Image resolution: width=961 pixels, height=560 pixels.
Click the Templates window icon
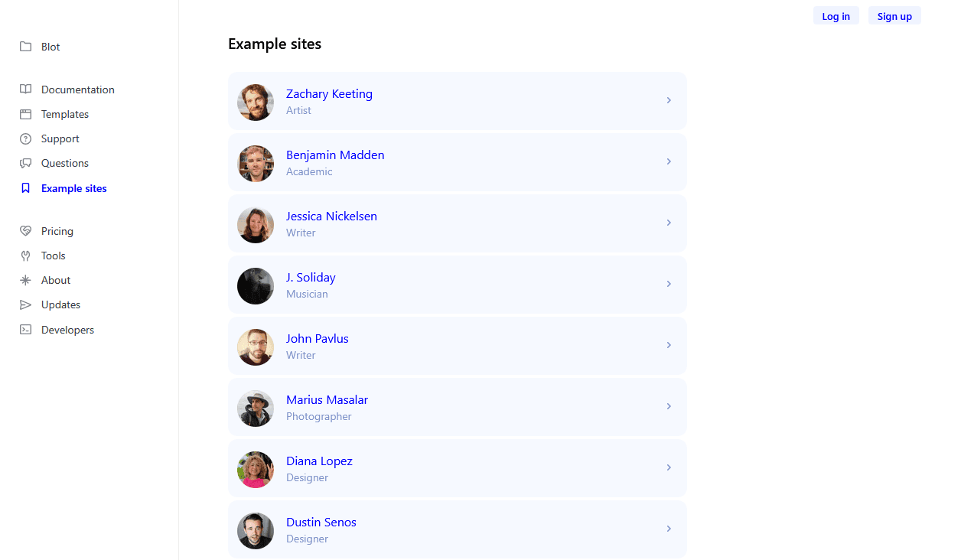point(26,114)
